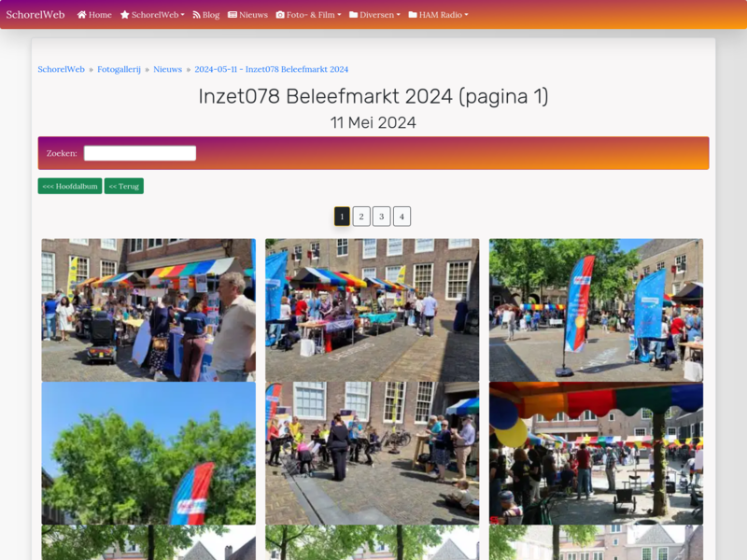Click the << Terug button
The image size is (747, 560).
click(x=124, y=186)
